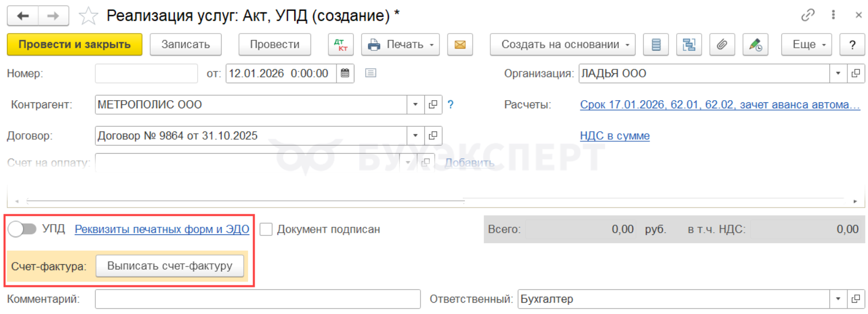The width and height of the screenshot is (868, 314).
Task: Expand the Организация dropdown list
Action: point(838,74)
